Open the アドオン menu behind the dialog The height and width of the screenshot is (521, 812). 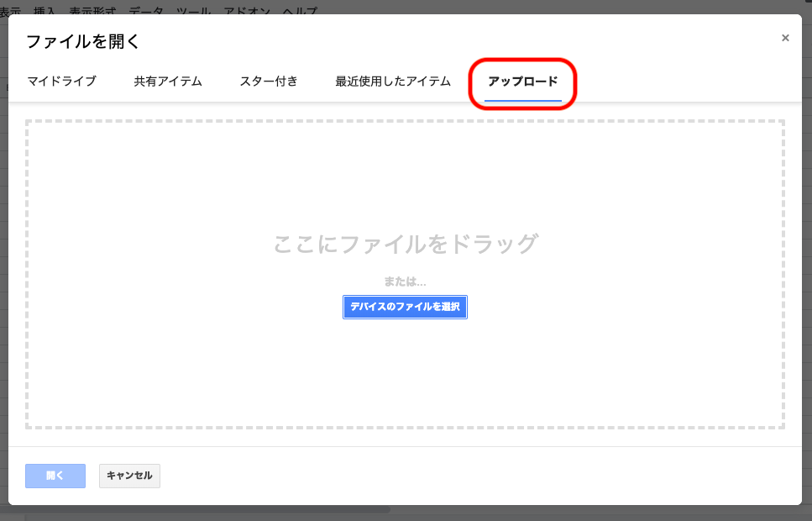pos(247,10)
